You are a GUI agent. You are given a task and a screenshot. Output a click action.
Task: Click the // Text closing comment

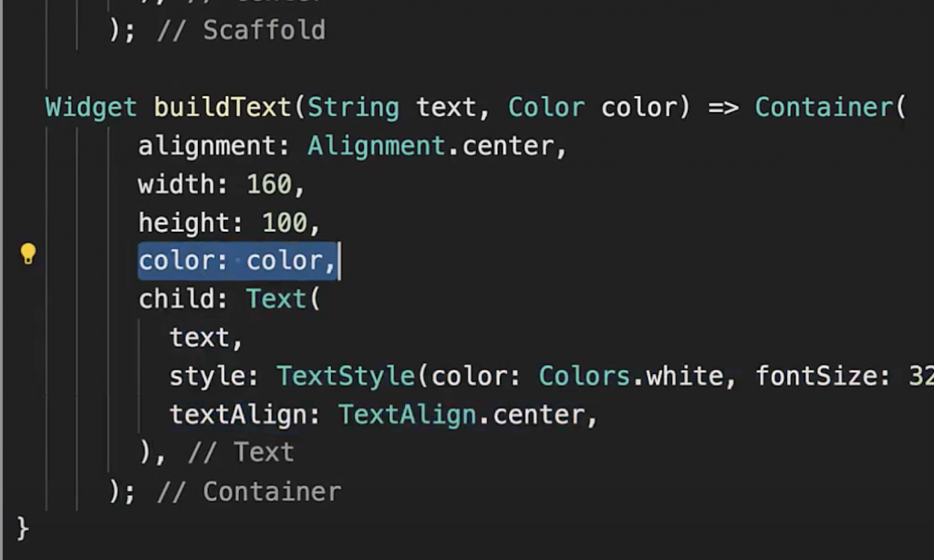241,452
